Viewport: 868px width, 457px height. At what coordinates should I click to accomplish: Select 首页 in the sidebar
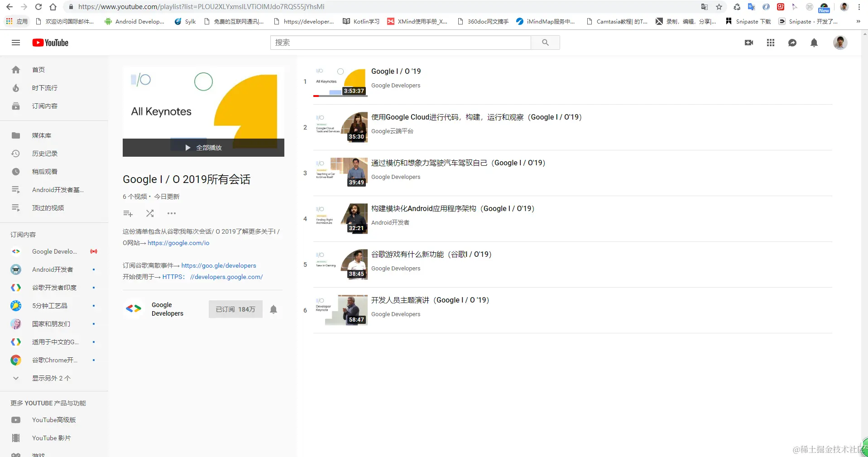(38, 69)
